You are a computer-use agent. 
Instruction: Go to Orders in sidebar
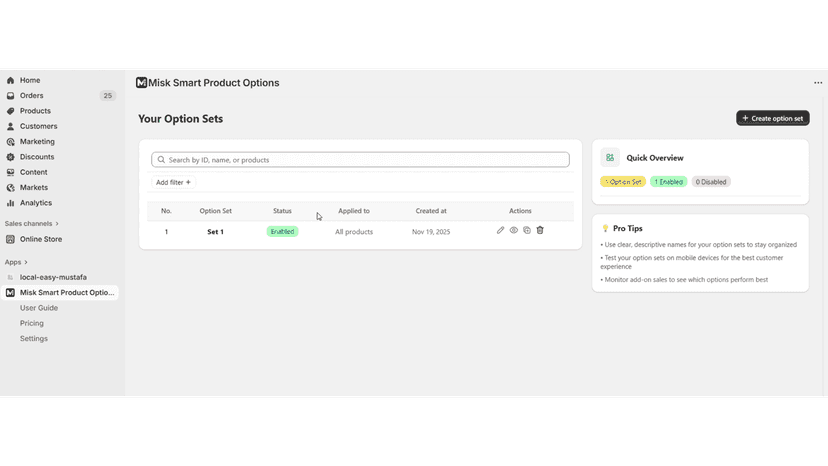click(x=32, y=96)
